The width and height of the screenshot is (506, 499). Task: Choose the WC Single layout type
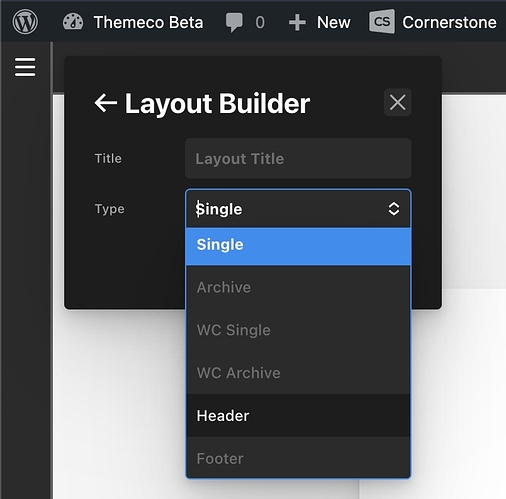point(298,330)
